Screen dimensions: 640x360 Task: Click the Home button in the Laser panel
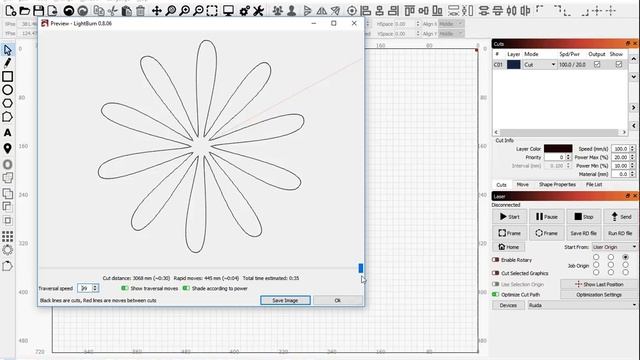tap(509, 247)
